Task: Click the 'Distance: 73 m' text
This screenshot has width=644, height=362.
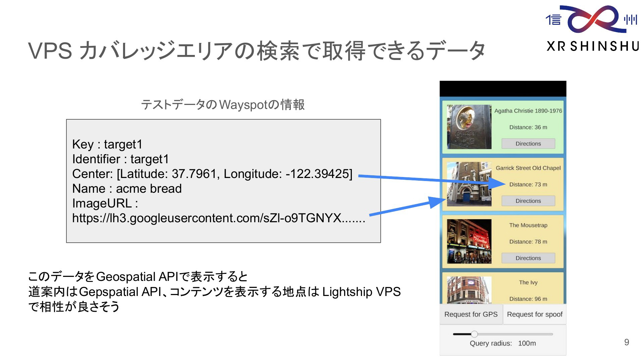Action: coord(528,184)
